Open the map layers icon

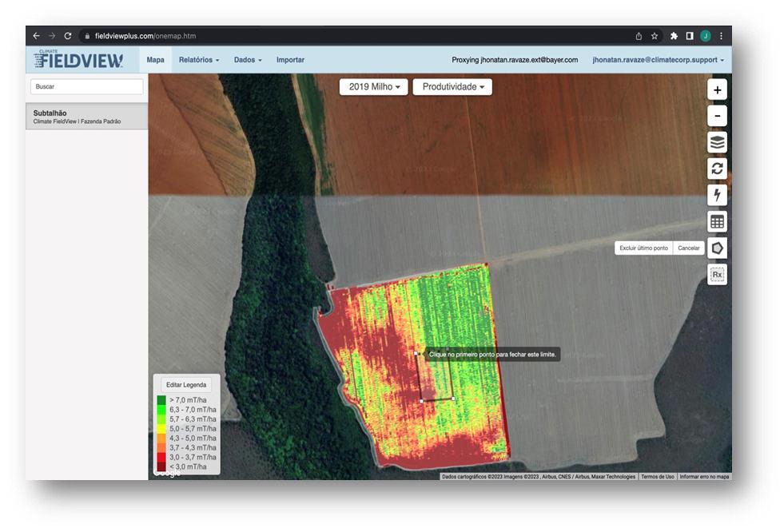pos(717,143)
